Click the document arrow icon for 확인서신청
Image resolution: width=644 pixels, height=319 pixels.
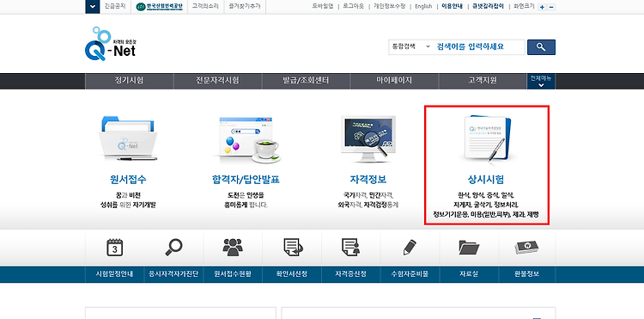coord(293,248)
